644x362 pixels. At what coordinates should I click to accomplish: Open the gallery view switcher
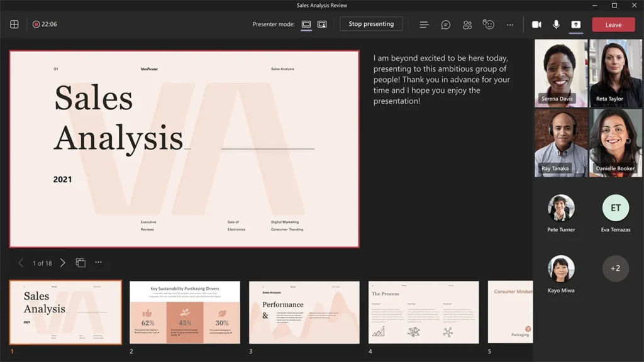pyautogui.click(x=14, y=23)
